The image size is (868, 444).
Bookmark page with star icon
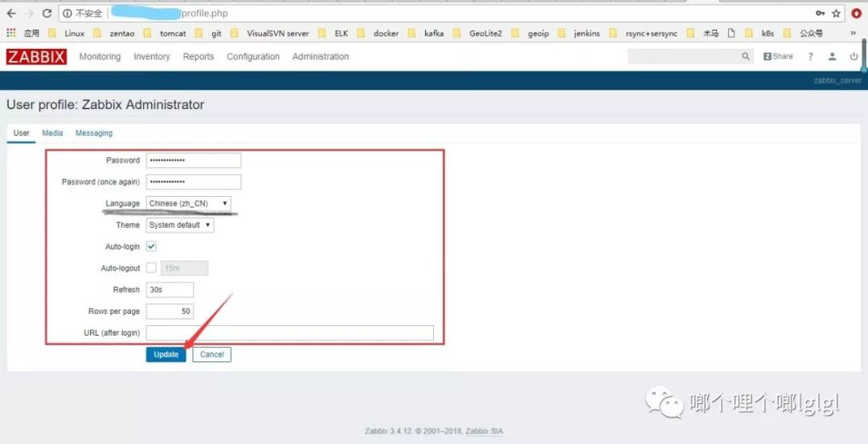click(837, 14)
